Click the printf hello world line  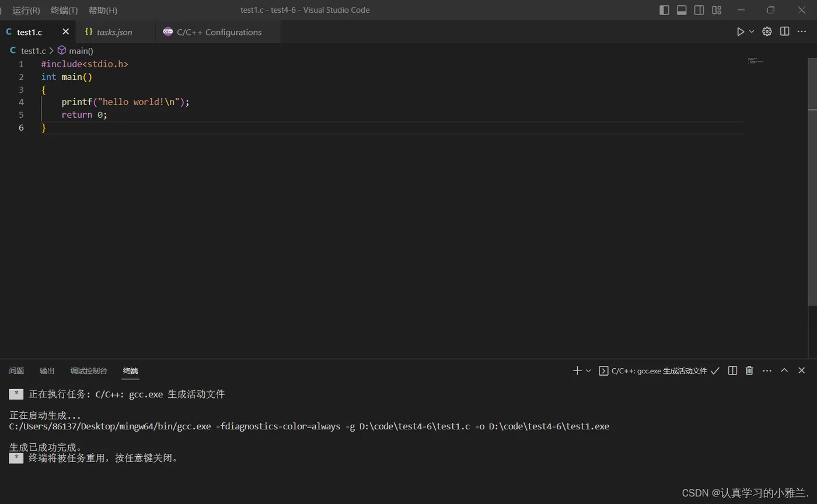pyautogui.click(x=125, y=102)
